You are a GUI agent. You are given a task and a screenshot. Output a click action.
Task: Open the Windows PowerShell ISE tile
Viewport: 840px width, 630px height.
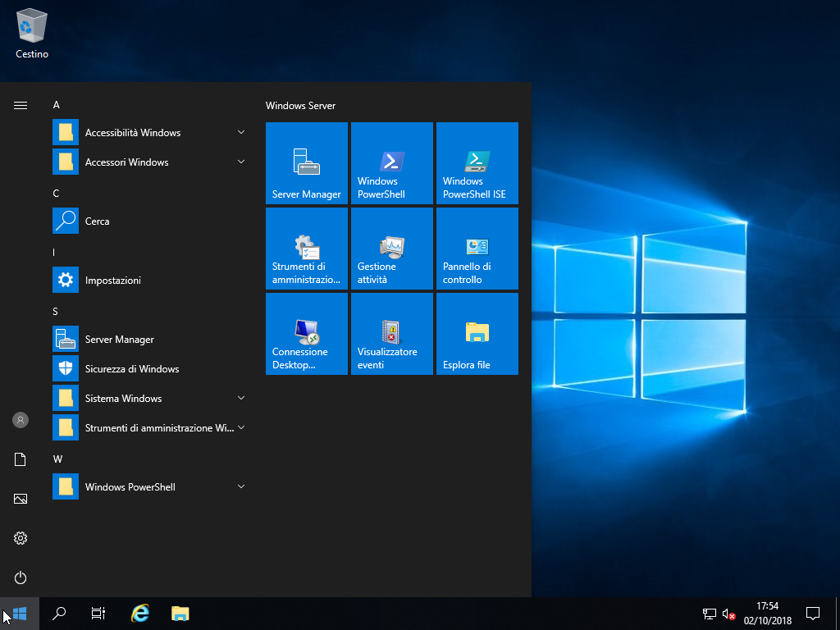tap(477, 163)
